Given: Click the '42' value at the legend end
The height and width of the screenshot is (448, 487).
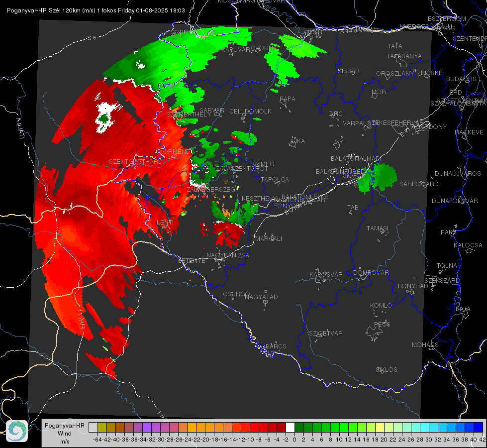Looking at the screenshot, I should pos(483,440).
